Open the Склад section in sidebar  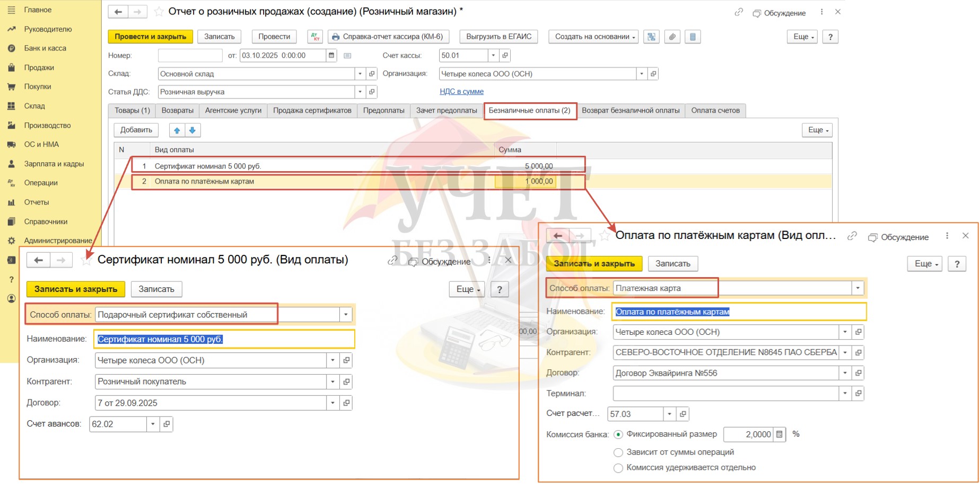(34, 106)
